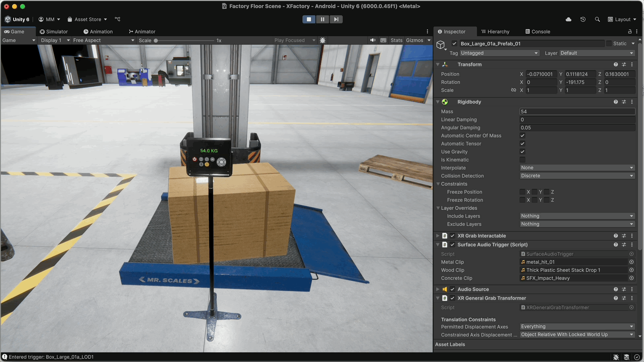Enable the Is Kinematic checkbox
644x362 pixels.
click(522, 160)
